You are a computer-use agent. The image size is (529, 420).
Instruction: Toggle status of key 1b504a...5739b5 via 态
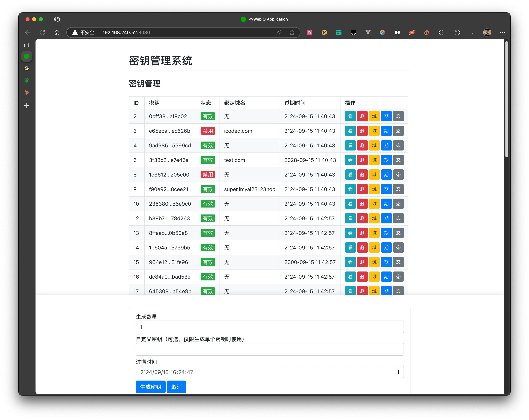tap(398, 247)
